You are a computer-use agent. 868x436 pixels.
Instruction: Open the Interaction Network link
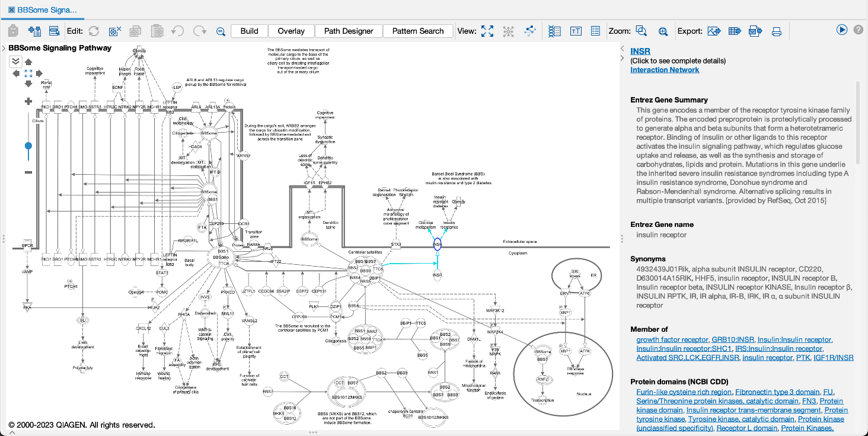[665, 69]
